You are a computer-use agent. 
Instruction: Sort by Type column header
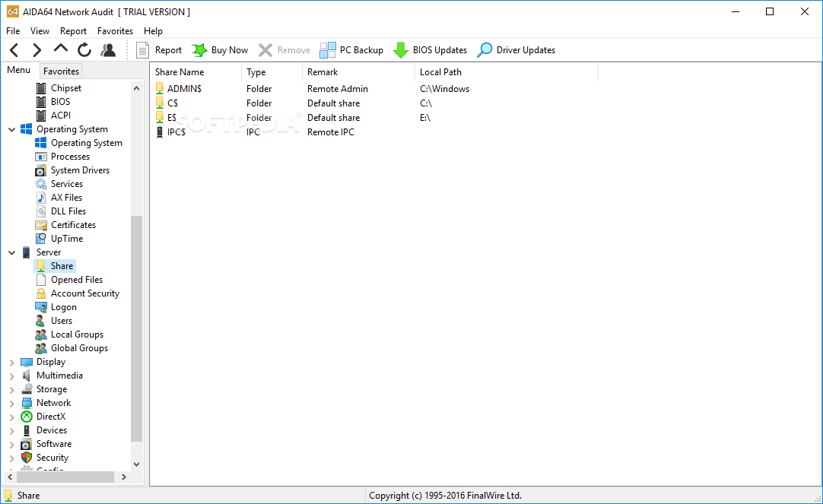(x=272, y=72)
